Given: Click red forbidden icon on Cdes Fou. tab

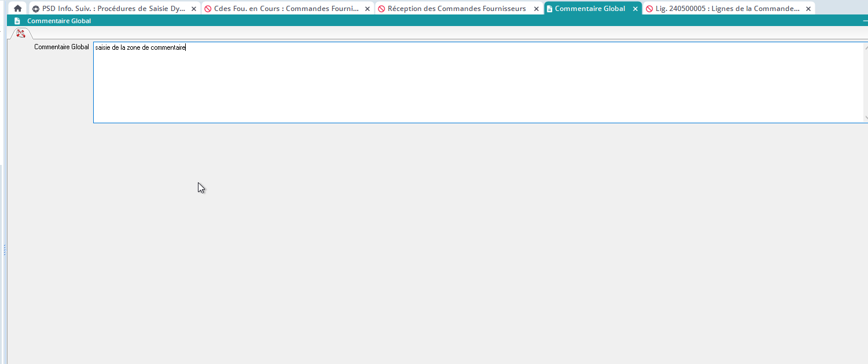Looking at the screenshot, I should click(x=208, y=9).
